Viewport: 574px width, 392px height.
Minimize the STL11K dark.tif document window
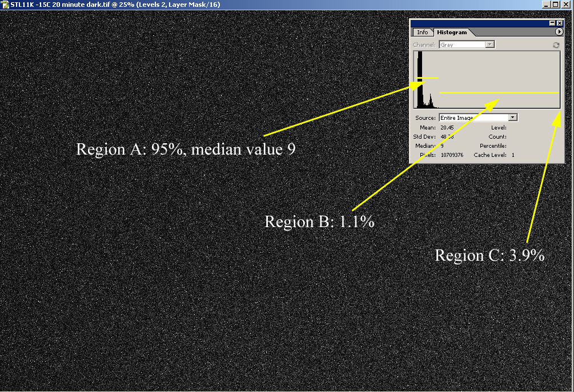(x=545, y=5)
